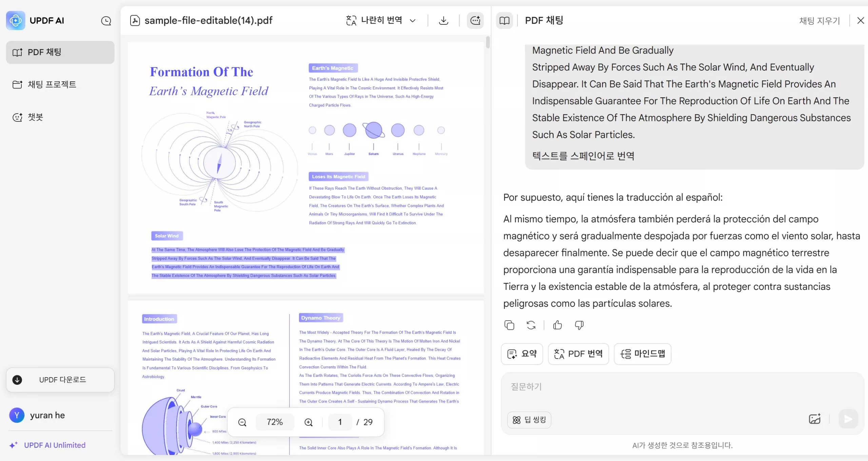
Task: Click the page number field showing 1
Action: [x=340, y=422]
